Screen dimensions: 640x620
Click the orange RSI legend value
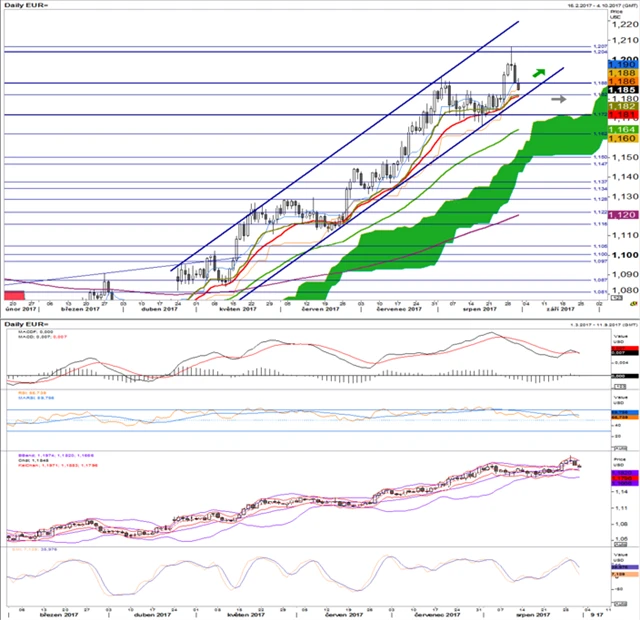32,393
